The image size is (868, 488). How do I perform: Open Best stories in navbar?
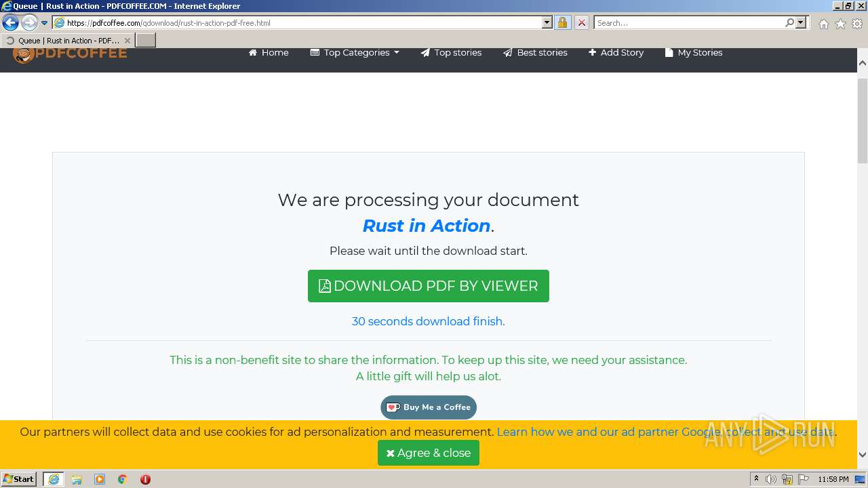pyautogui.click(x=535, y=52)
